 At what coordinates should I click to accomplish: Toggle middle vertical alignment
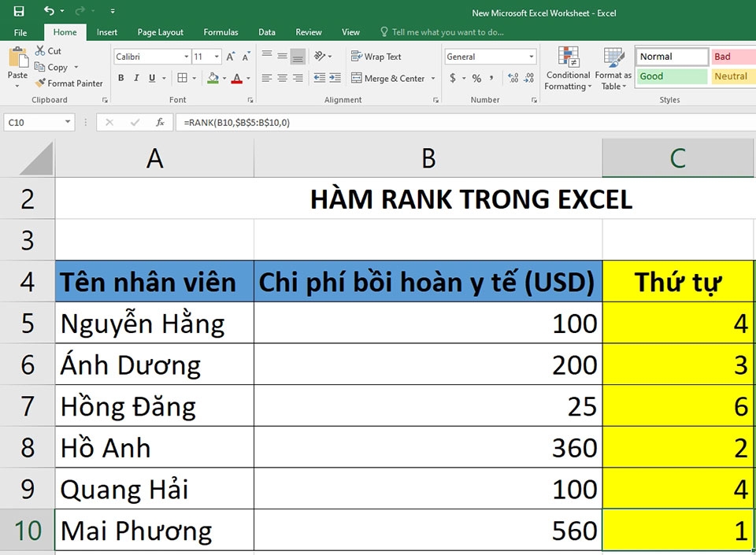pyautogui.click(x=282, y=57)
